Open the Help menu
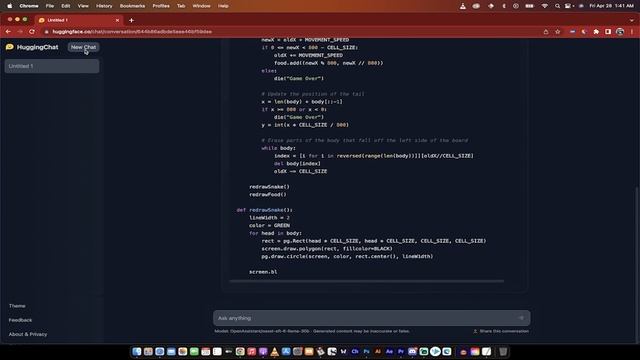Screen dimensions: 640x360 (223, 6)
